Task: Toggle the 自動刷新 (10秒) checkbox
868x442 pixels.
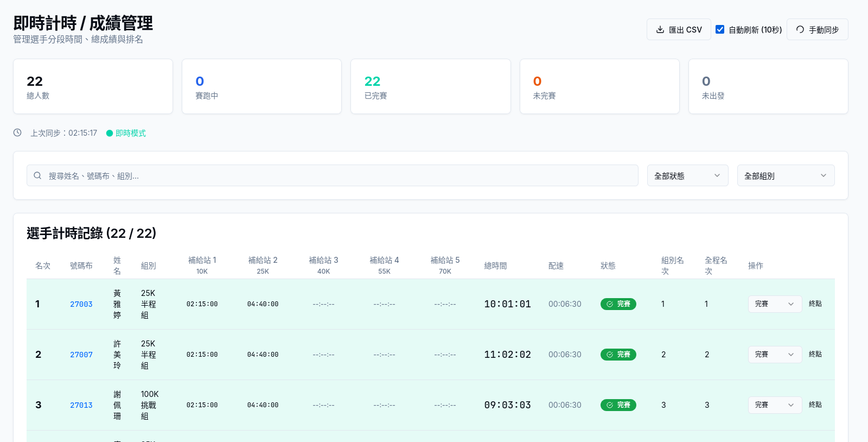Action: (720, 29)
